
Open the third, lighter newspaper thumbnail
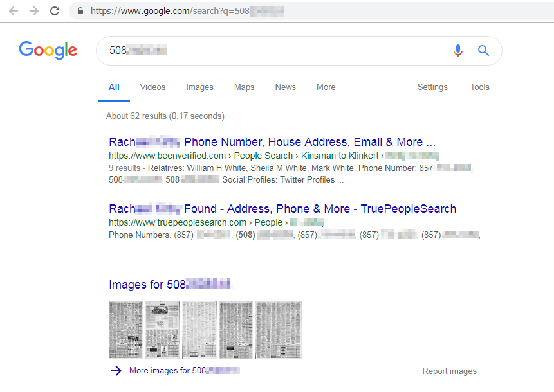[199, 330]
